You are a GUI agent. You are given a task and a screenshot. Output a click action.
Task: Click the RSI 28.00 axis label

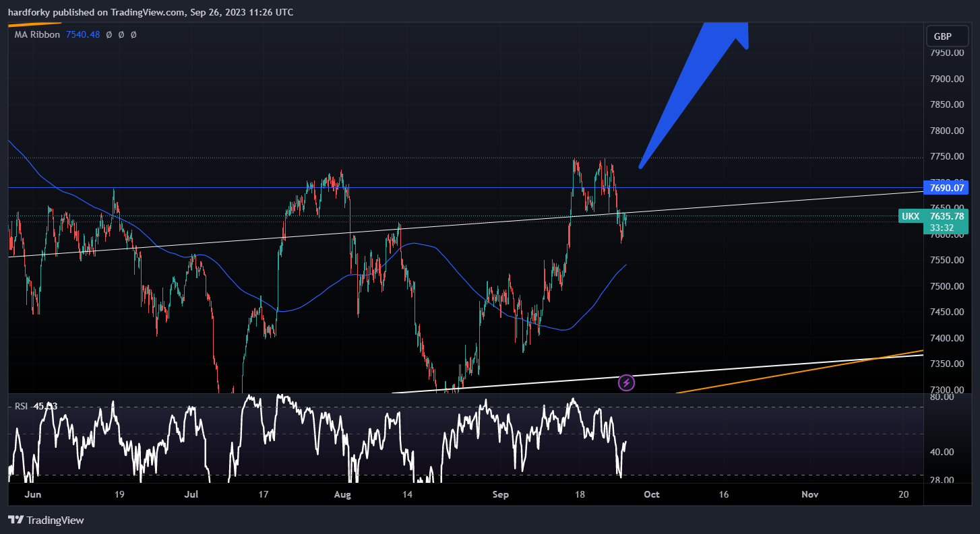[942, 480]
